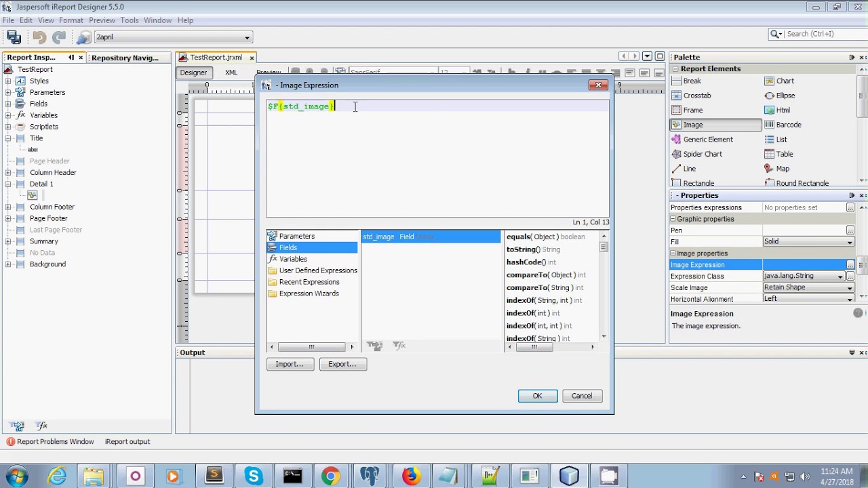Open the 2april datasource dropdown

(247, 37)
